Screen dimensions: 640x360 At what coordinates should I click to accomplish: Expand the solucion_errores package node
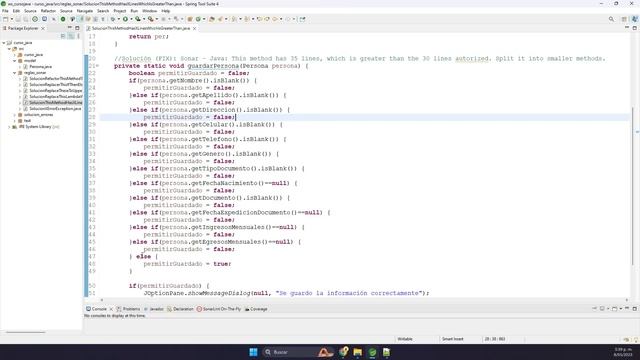[15, 115]
